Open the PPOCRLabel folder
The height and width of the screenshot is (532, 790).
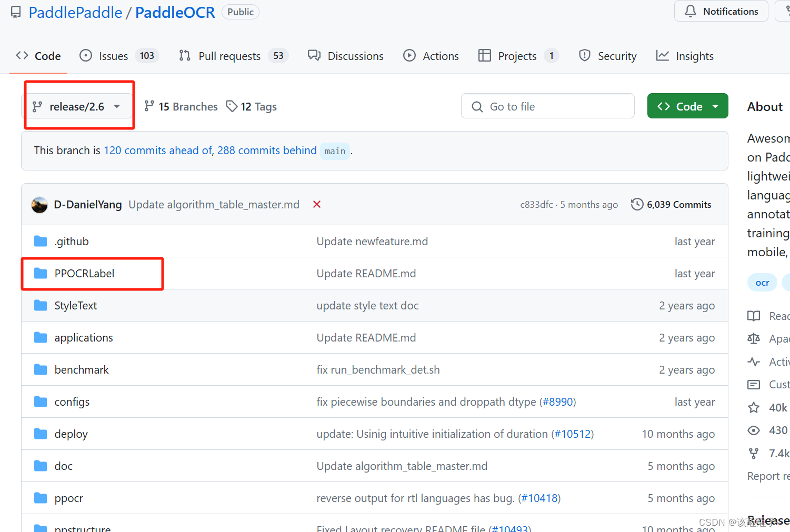click(x=84, y=274)
